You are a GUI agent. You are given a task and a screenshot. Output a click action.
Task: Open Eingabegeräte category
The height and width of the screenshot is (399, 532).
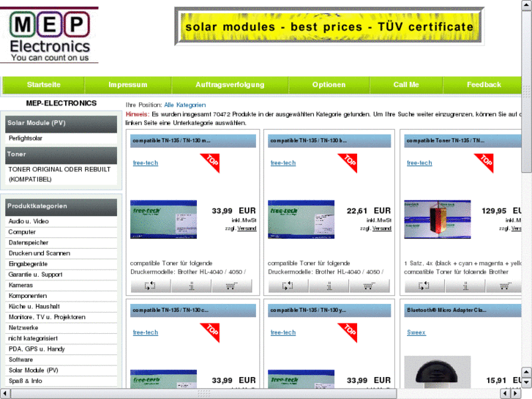click(x=61, y=264)
